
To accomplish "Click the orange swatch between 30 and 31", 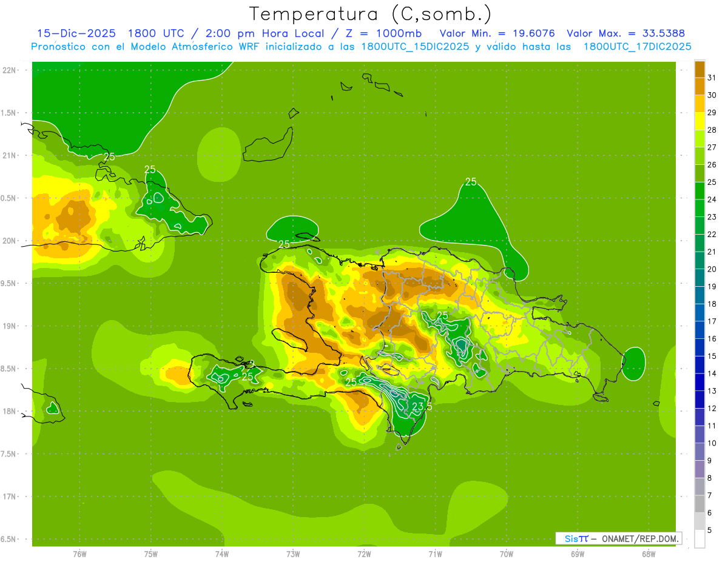I will 699,86.
